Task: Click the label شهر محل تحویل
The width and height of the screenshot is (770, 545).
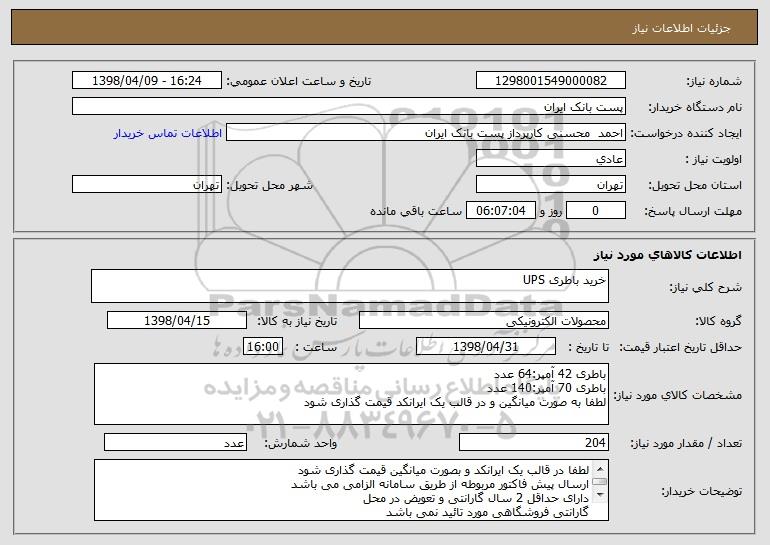Action: 269,186
